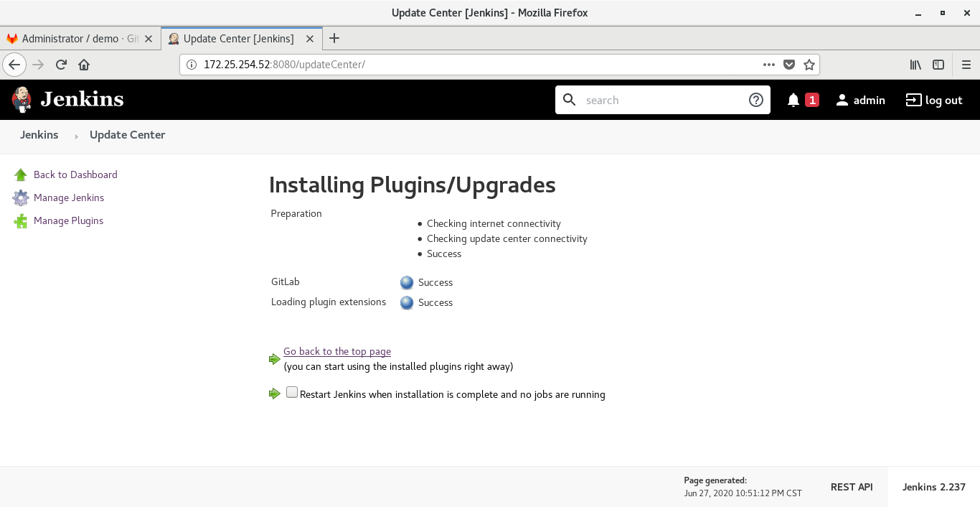Screen dimensions: 980x507
Task: Open Firefox hamburger menu
Action: [x=966, y=65]
